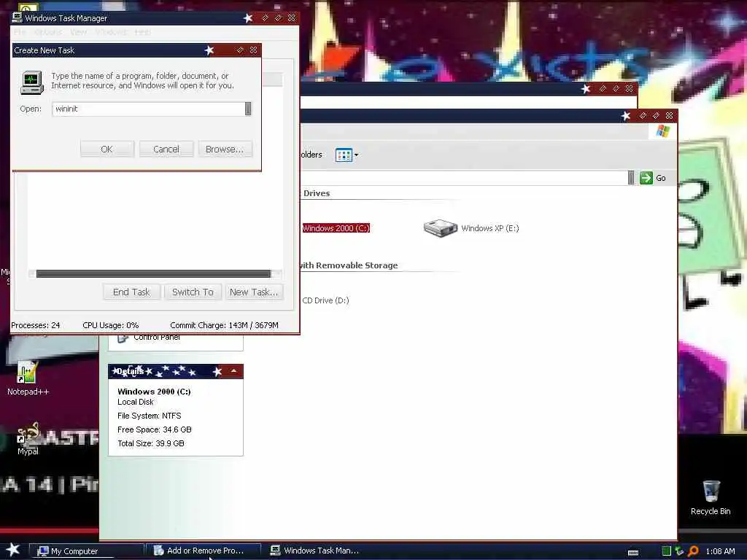Click File System: NTFS in Details
Viewport: 747px width, 560px height.
pyautogui.click(x=149, y=416)
